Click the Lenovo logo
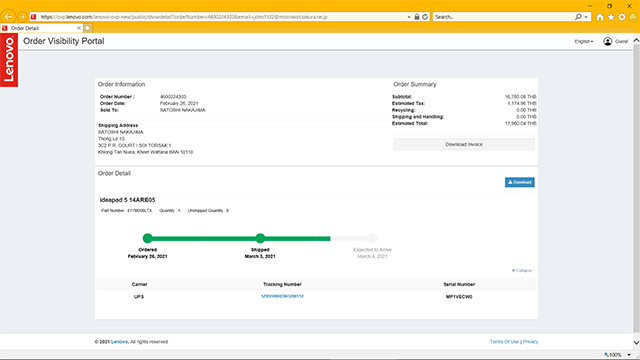Screen dimensions: 640x360 (x=9, y=60)
